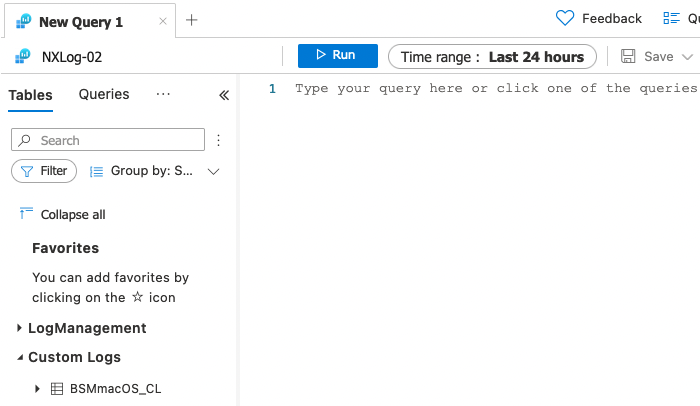Click the Save disk icon
The image size is (700, 406).
[x=628, y=57]
